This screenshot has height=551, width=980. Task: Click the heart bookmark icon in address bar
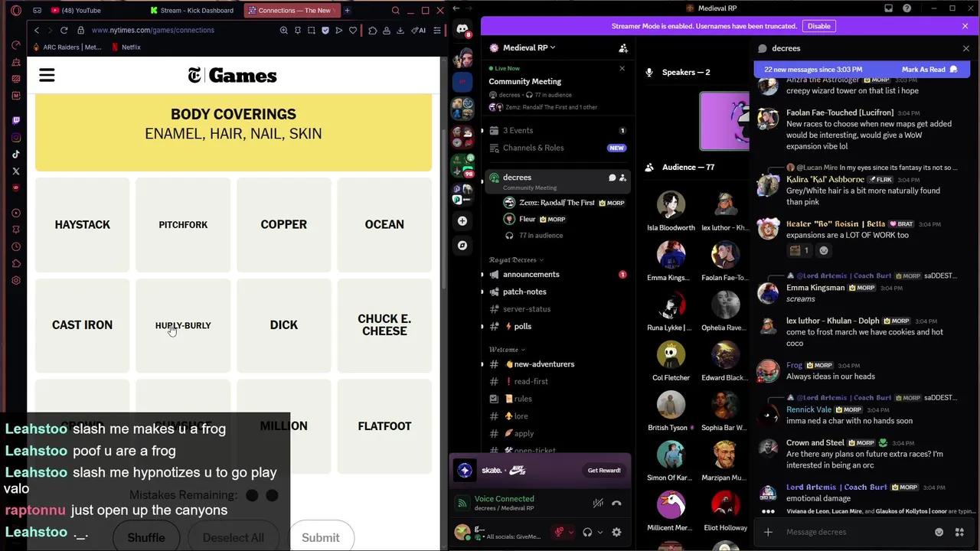pos(353,30)
